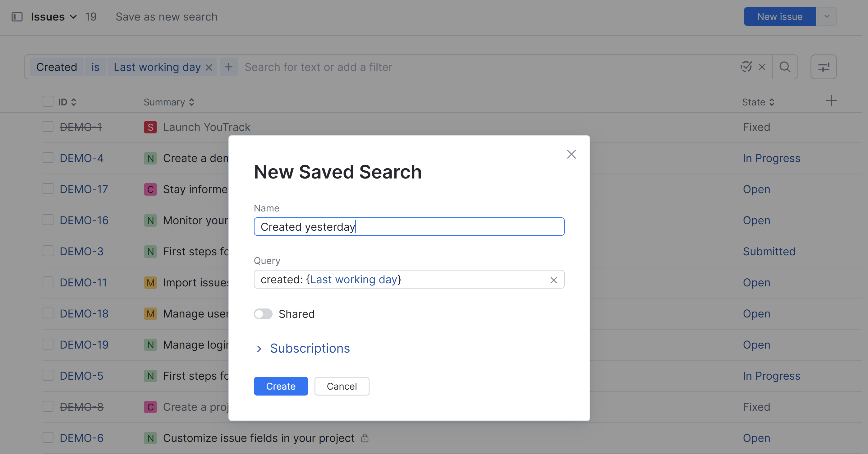
Task: Expand the Subscriptions section
Action: (x=309, y=348)
